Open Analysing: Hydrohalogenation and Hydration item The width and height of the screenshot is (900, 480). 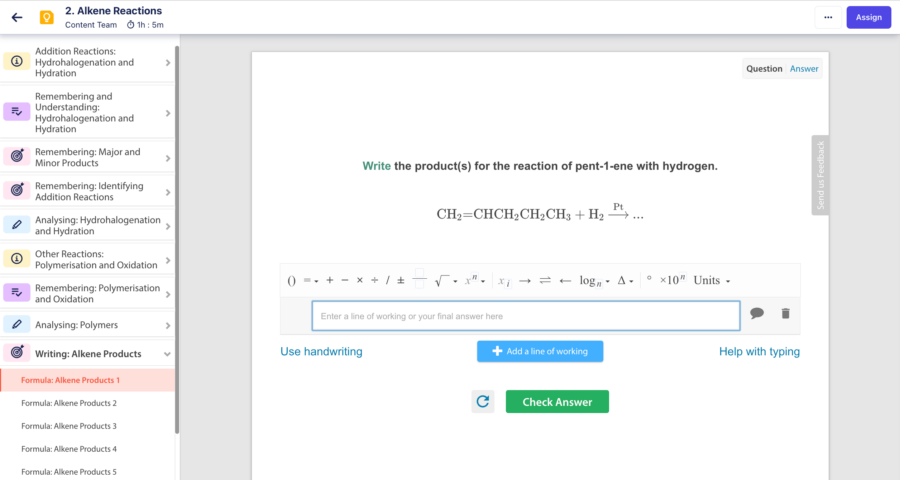click(x=87, y=225)
